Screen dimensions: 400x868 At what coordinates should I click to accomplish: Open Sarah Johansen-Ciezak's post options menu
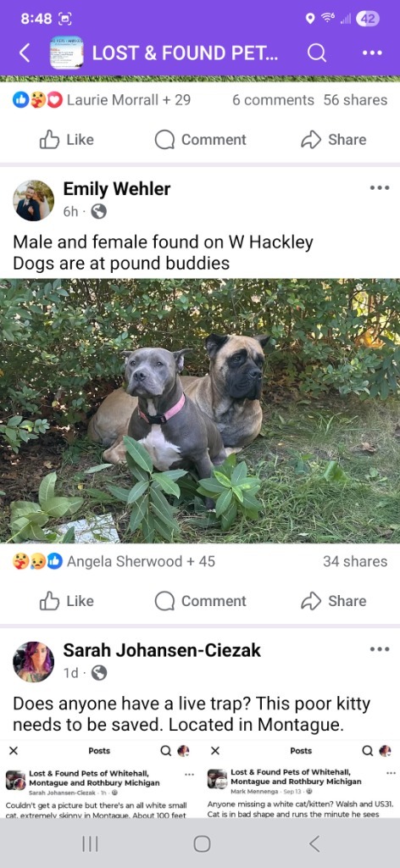(380, 649)
